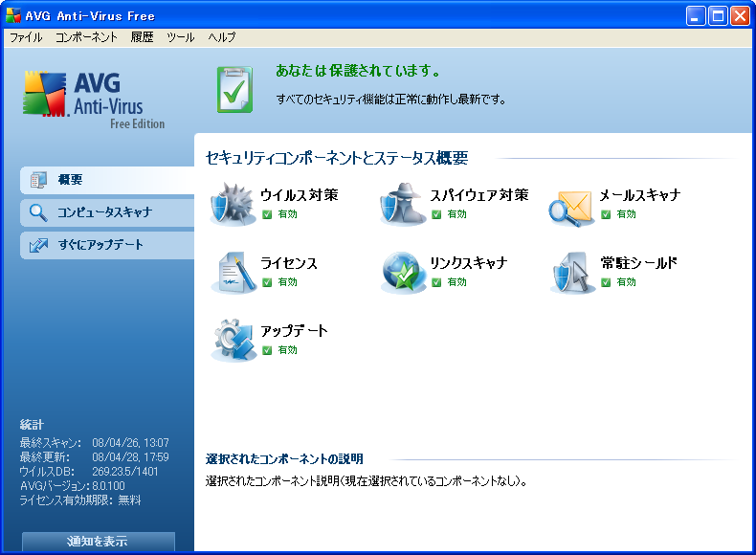Click the 常駐シールド label

point(639,263)
